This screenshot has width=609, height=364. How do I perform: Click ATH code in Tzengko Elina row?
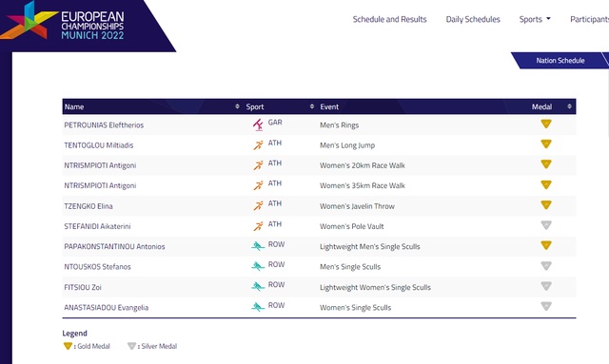click(275, 203)
